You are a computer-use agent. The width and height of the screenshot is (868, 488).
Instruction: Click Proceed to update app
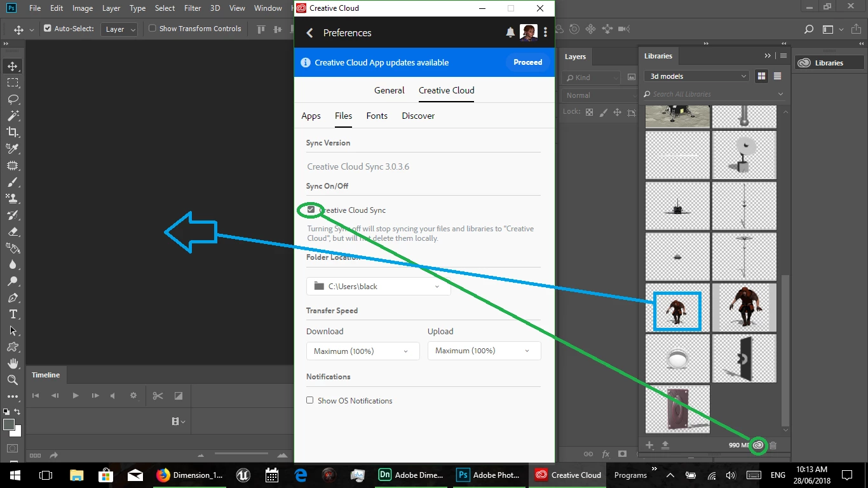click(x=528, y=62)
